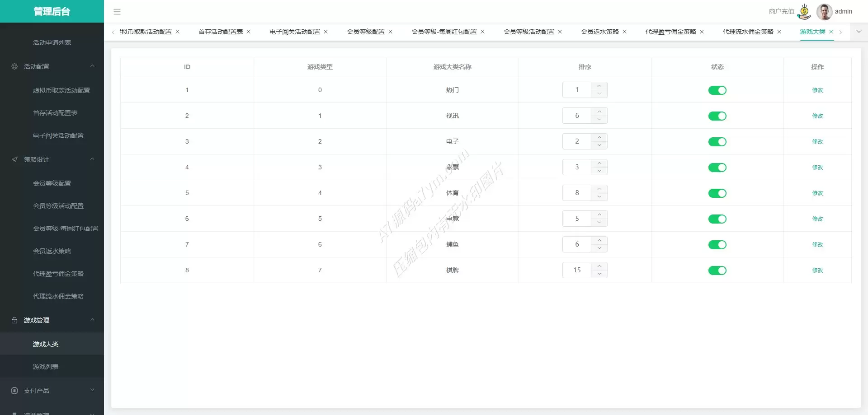
Task: Switch to the 会员返水策略 tab
Action: coord(599,32)
